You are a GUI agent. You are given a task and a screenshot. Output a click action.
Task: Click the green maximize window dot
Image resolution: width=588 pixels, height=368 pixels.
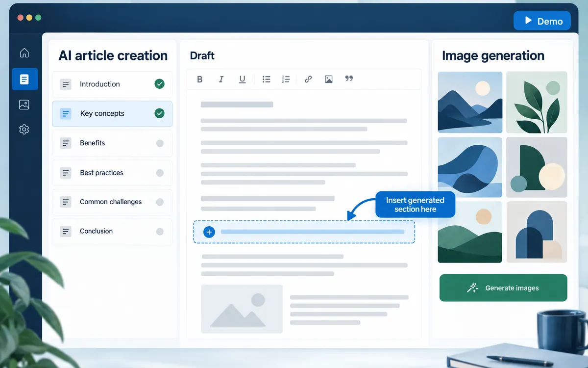click(38, 18)
